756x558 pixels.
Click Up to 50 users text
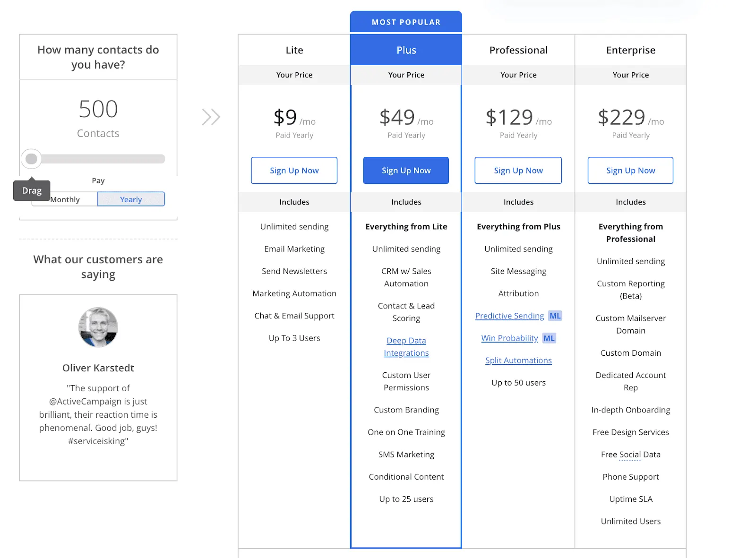coord(518,382)
